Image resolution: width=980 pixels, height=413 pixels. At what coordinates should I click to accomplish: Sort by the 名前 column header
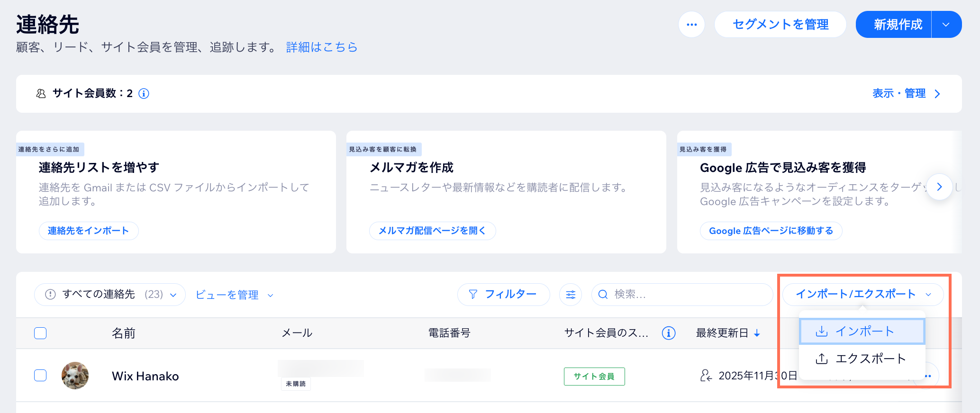[x=124, y=333]
